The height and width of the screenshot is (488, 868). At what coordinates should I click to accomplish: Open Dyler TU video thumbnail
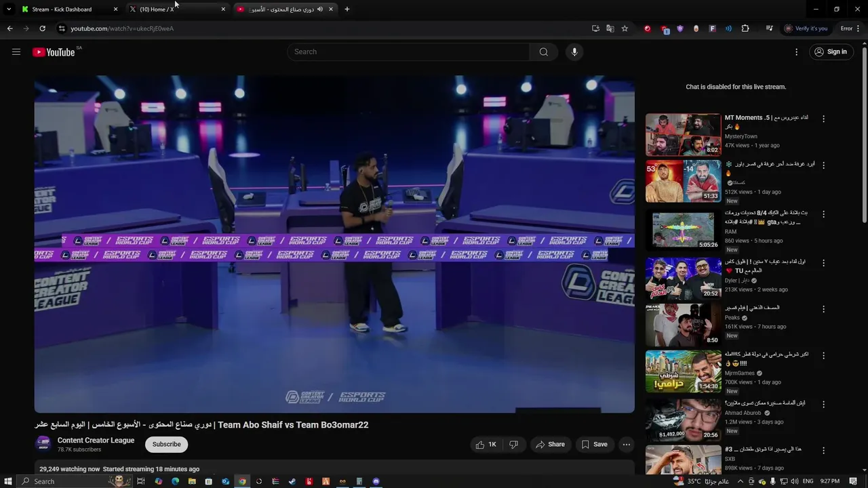[x=683, y=279]
